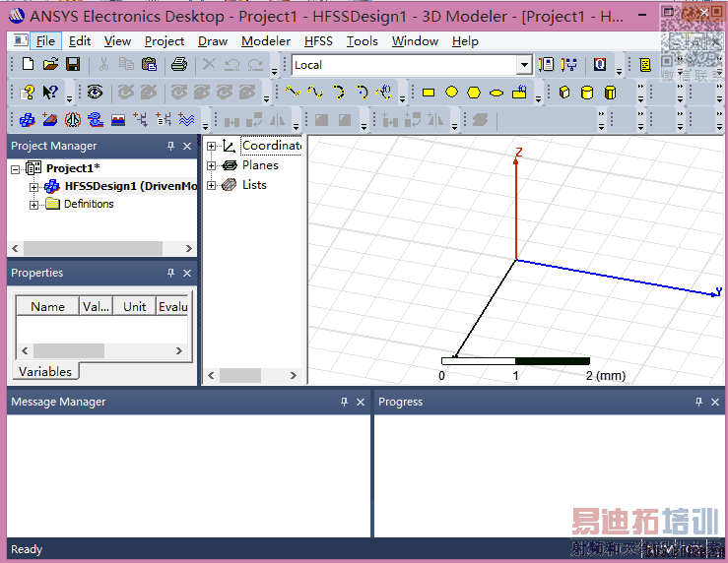The image size is (728, 563).
Task: Open the Tools menu
Action: [363, 41]
